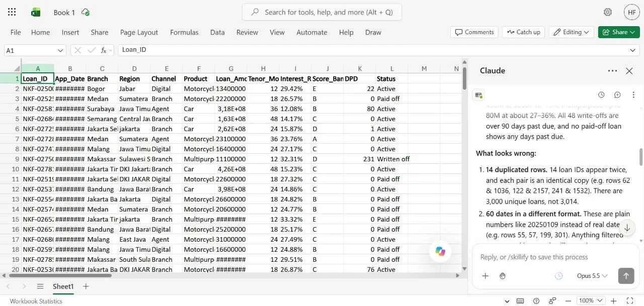Click the formula bar showing Loan_ID
644x306 pixels.
[x=372, y=50]
